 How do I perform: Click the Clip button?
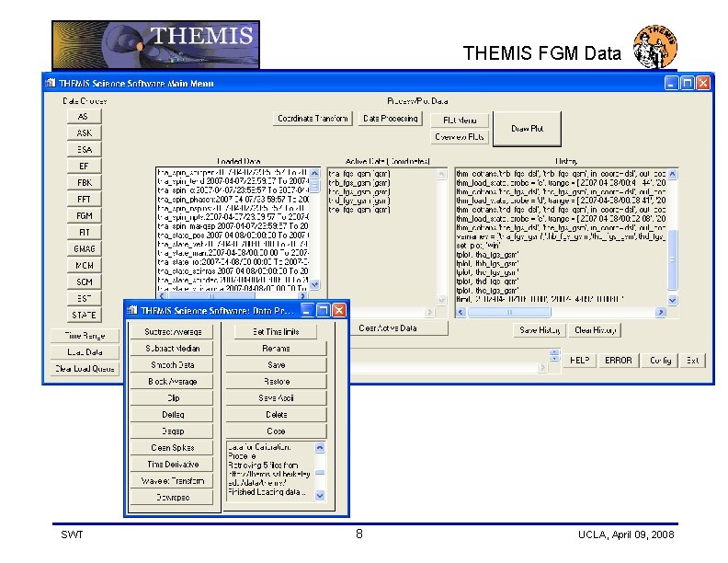172,398
